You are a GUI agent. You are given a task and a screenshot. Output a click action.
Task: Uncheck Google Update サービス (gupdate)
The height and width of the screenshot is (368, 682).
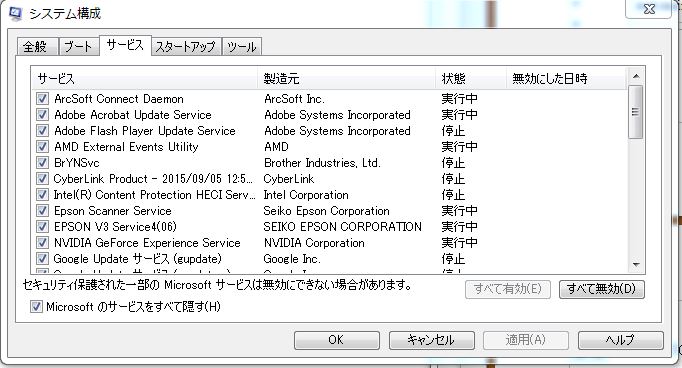coord(42,259)
